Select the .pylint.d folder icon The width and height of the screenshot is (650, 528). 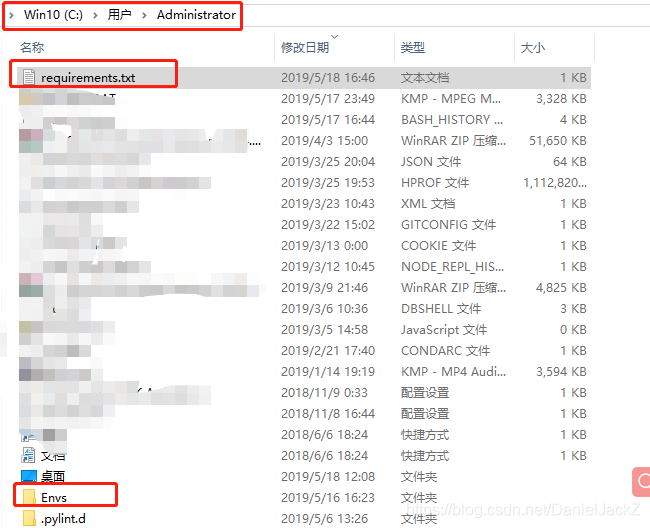point(29,518)
